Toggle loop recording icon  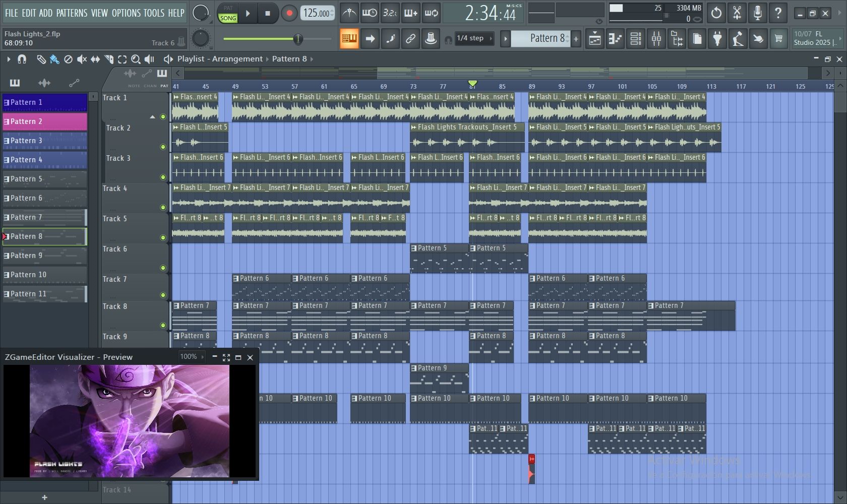(432, 13)
